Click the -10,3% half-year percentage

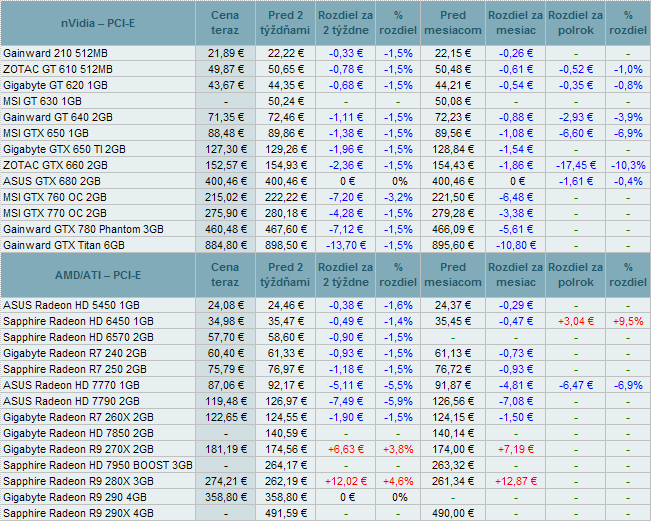click(x=628, y=165)
